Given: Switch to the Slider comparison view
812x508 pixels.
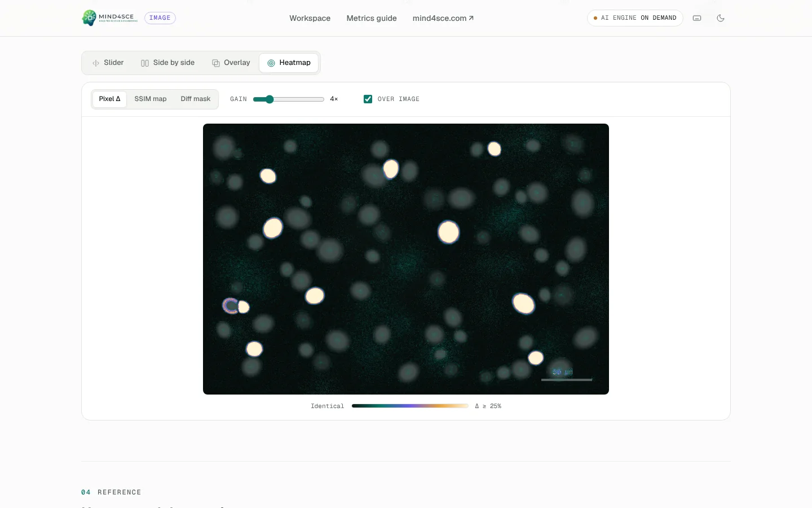Looking at the screenshot, I should point(108,63).
